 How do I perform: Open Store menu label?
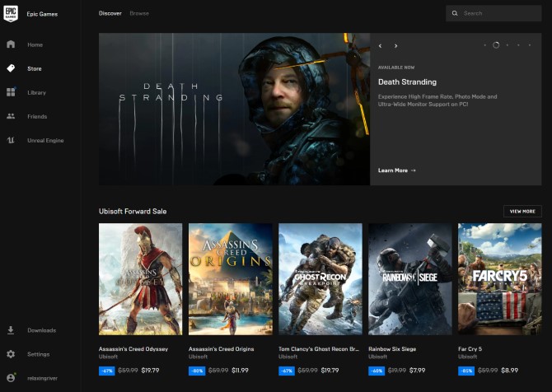point(35,68)
